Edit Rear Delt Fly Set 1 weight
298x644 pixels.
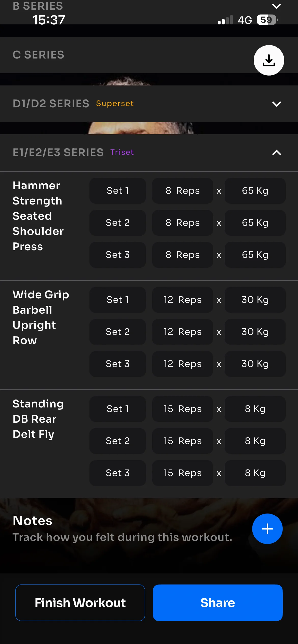tap(255, 409)
